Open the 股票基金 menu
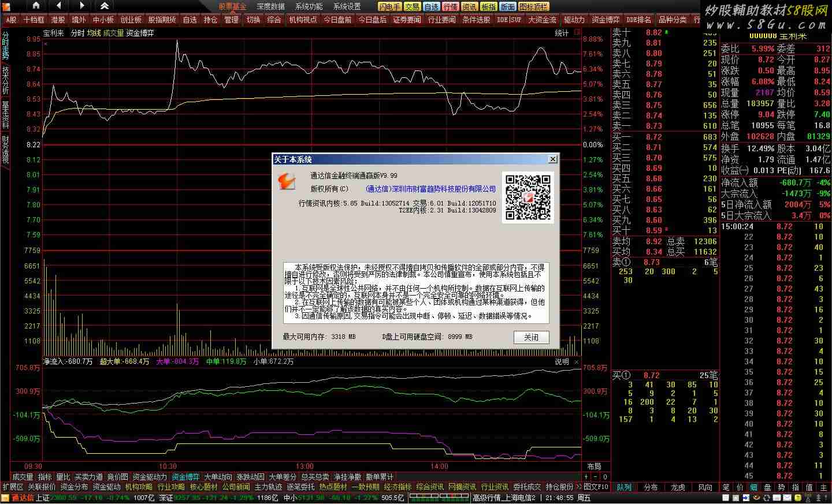 [232, 6]
